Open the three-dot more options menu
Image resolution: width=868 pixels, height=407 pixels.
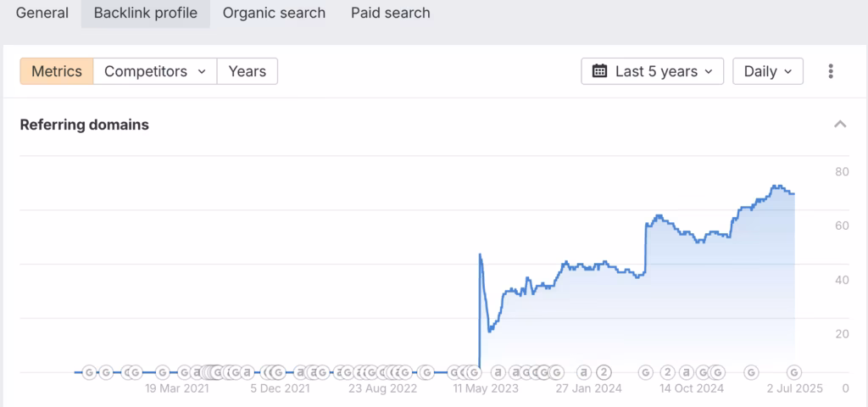[831, 71]
